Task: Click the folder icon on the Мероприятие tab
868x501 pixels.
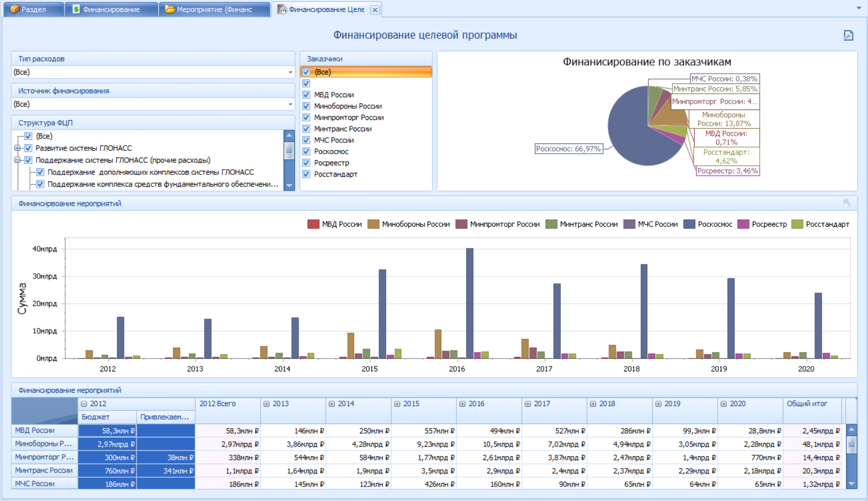Action: point(170,9)
